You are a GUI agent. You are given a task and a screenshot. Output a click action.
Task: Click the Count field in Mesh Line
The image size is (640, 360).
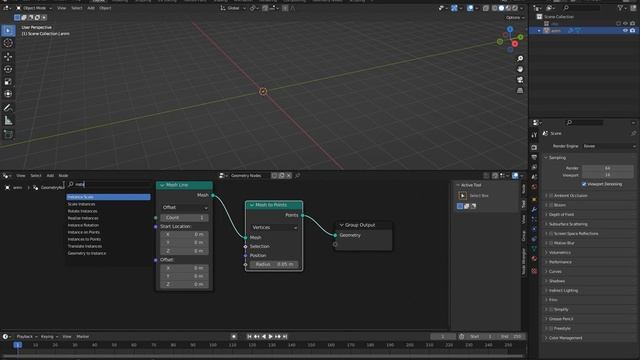pyautogui.click(x=184, y=218)
